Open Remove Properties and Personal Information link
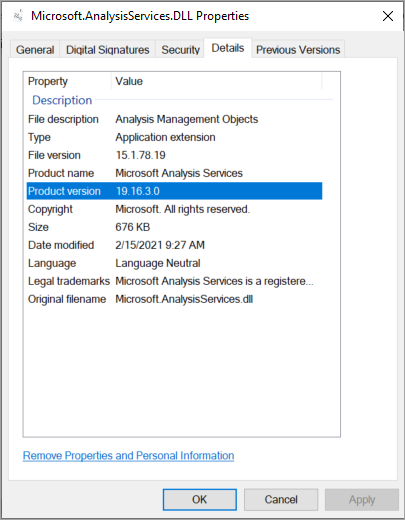The image size is (405, 520). click(128, 456)
